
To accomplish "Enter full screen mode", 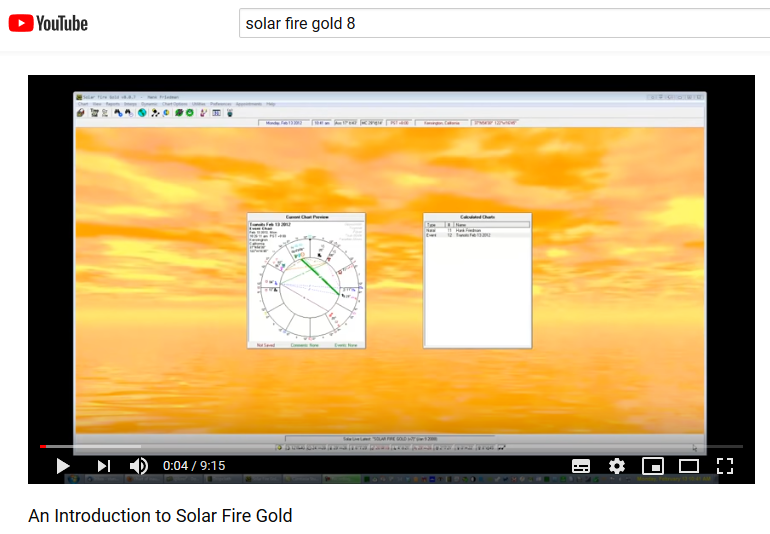I will click(725, 466).
